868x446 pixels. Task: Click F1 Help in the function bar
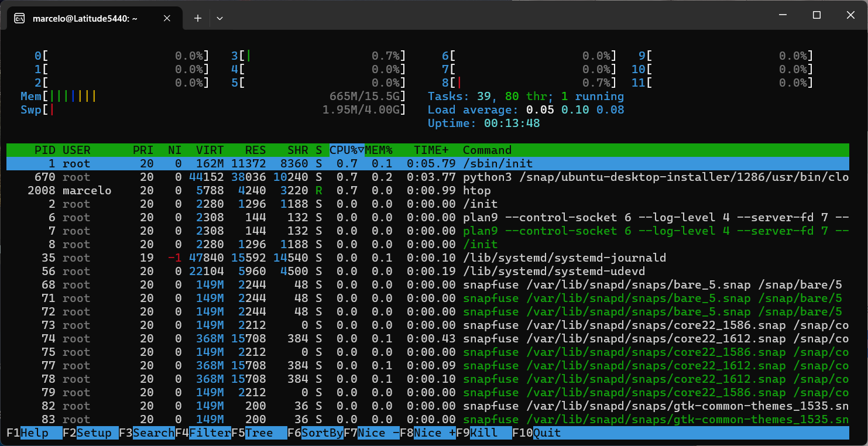click(35, 433)
